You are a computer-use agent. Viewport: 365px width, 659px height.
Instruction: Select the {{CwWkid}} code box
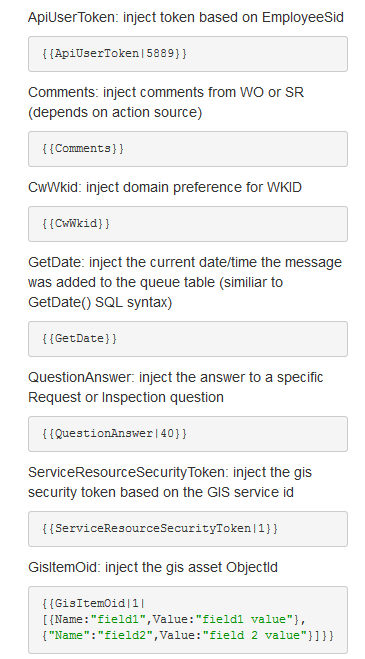[188, 224]
